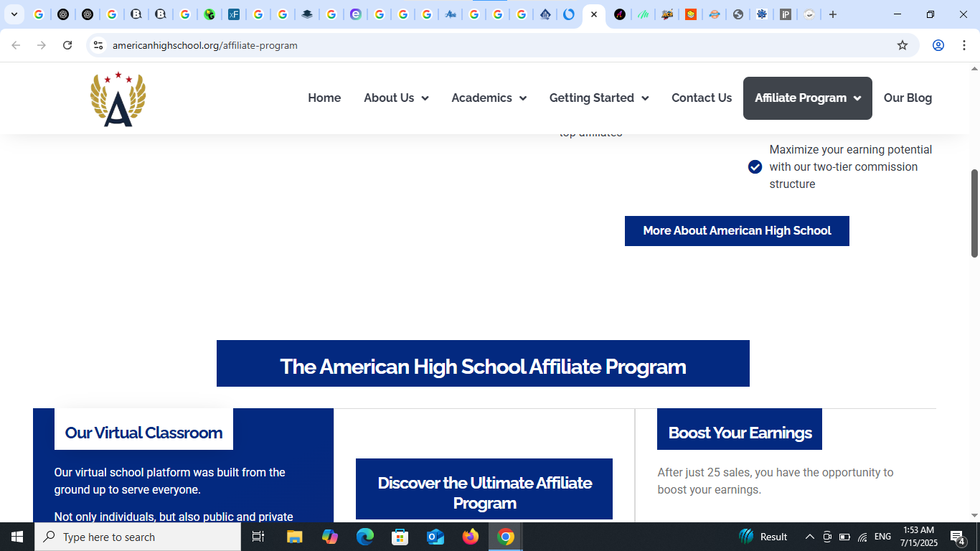The image size is (980, 551).
Task: Launch File Explorer from the taskbar
Action: pyautogui.click(x=295, y=537)
